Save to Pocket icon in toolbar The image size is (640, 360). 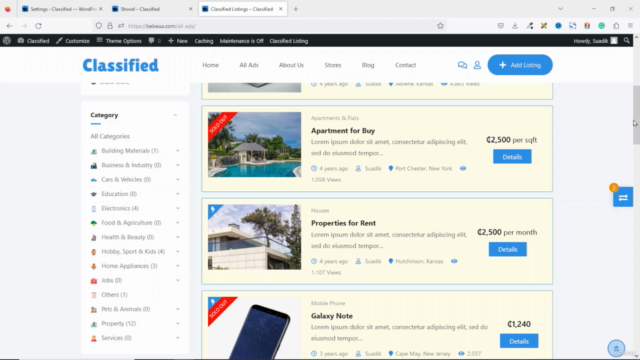(501, 26)
